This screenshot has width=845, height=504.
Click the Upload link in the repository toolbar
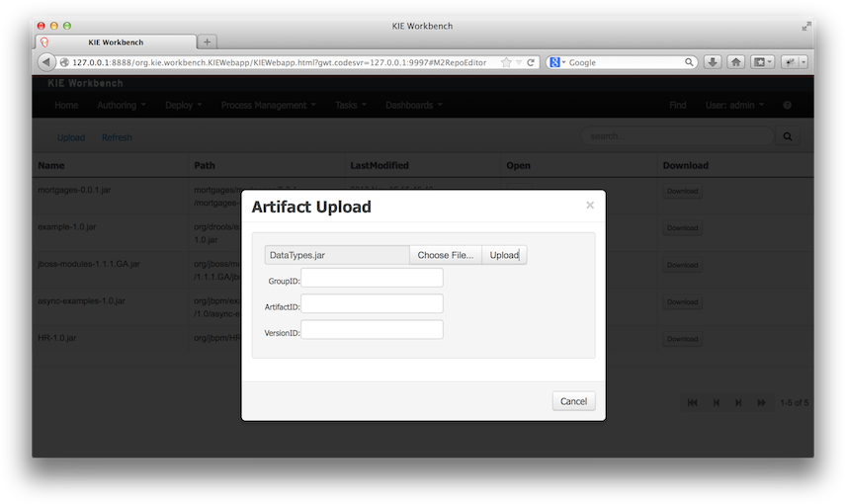pyautogui.click(x=71, y=137)
